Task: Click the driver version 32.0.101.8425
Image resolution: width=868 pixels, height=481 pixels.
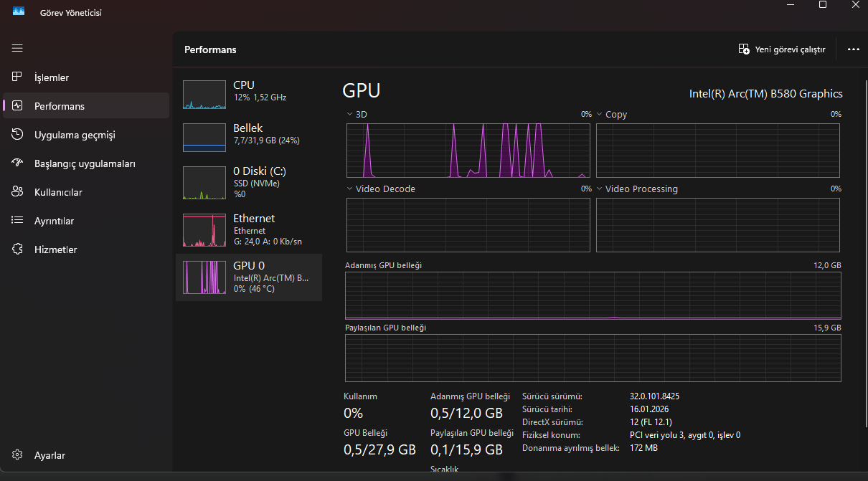Action: pyautogui.click(x=654, y=396)
